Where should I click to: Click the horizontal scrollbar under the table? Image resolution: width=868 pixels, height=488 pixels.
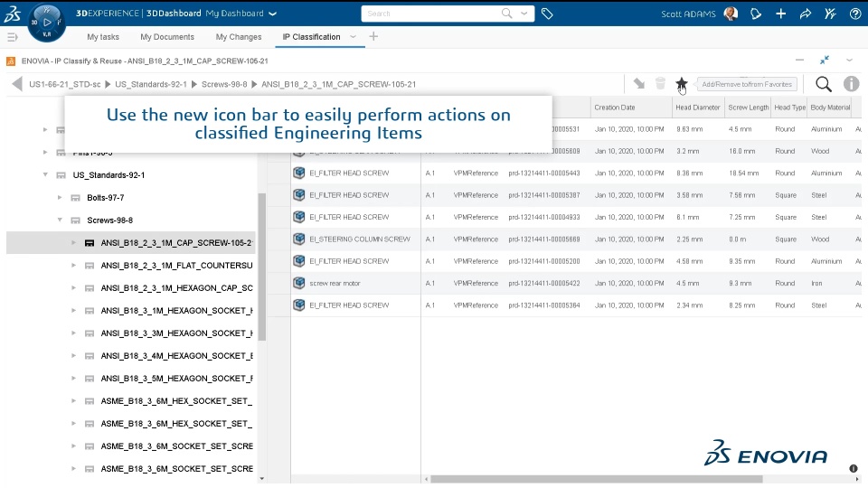pos(596,479)
